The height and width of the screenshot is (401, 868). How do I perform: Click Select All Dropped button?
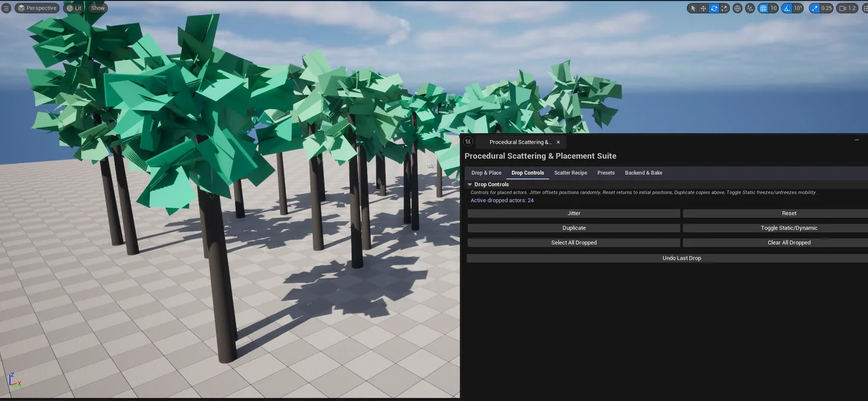point(574,243)
